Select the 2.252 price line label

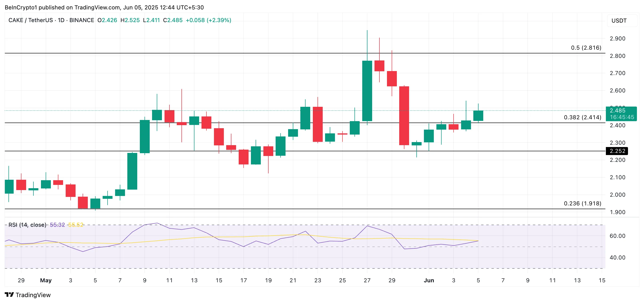pyautogui.click(x=617, y=151)
